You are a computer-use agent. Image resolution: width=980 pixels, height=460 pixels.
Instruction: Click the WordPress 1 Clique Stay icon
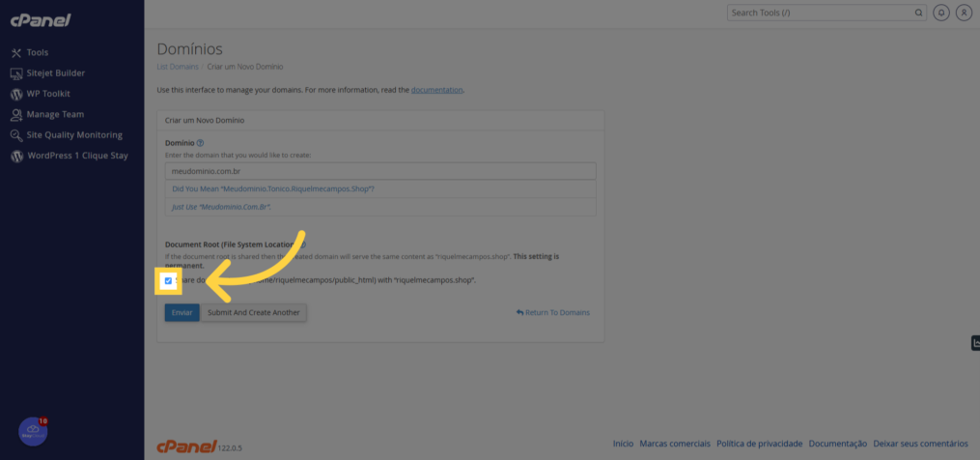[x=16, y=156]
